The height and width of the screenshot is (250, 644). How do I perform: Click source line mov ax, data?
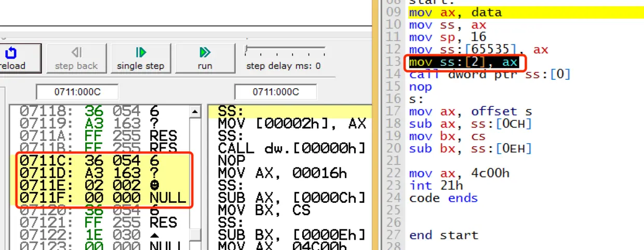pyautogui.click(x=455, y=12)
